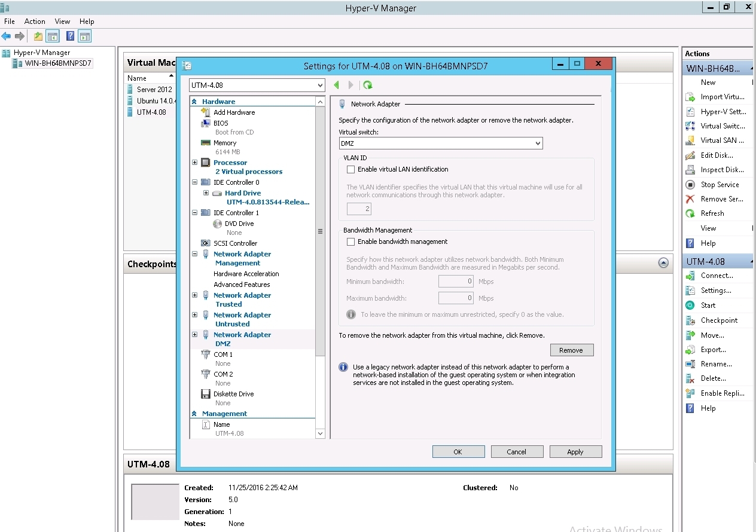Screen dimensions: 756x532
Task: Click Import Virtual Machine action icon
Action: [690, 97]
